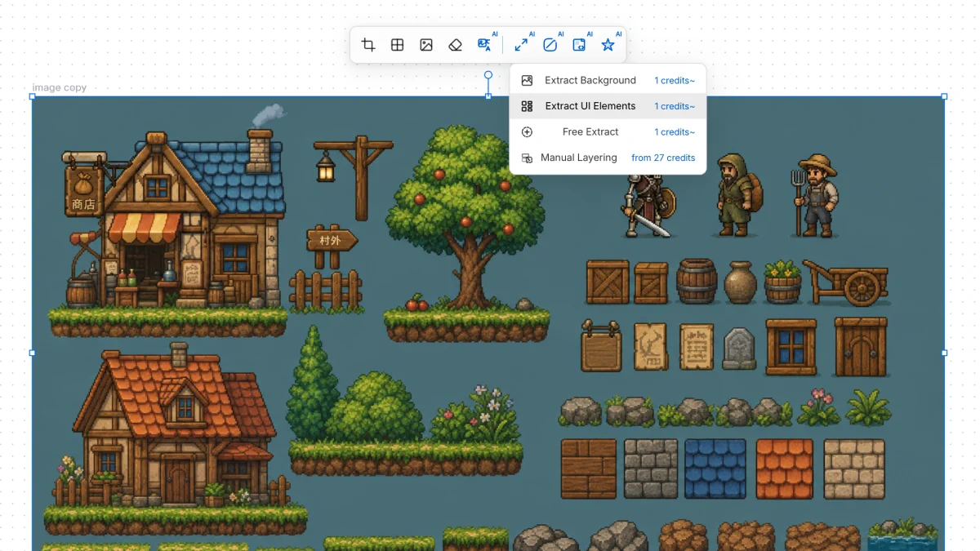Click the right-middle edge selection handle

944,353
